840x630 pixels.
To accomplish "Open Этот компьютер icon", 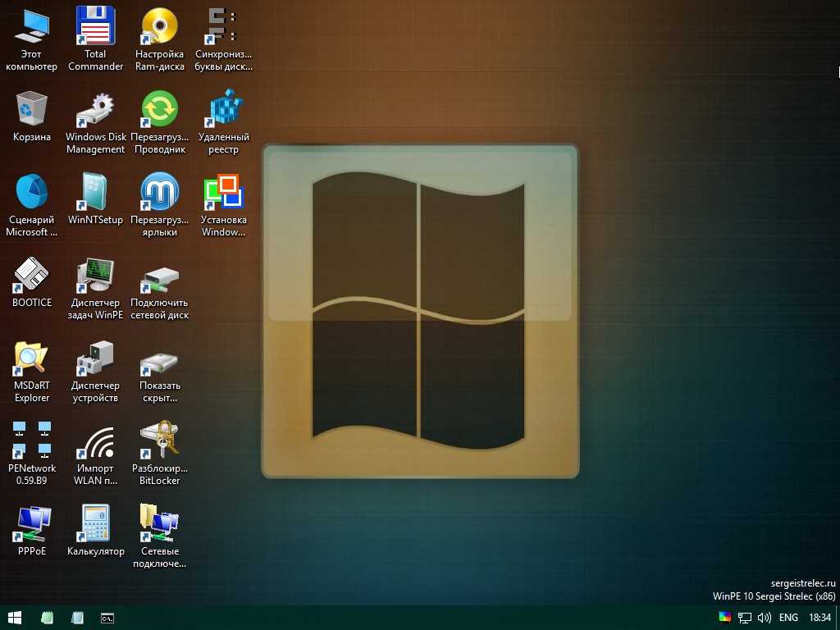I will pos(31,27).
